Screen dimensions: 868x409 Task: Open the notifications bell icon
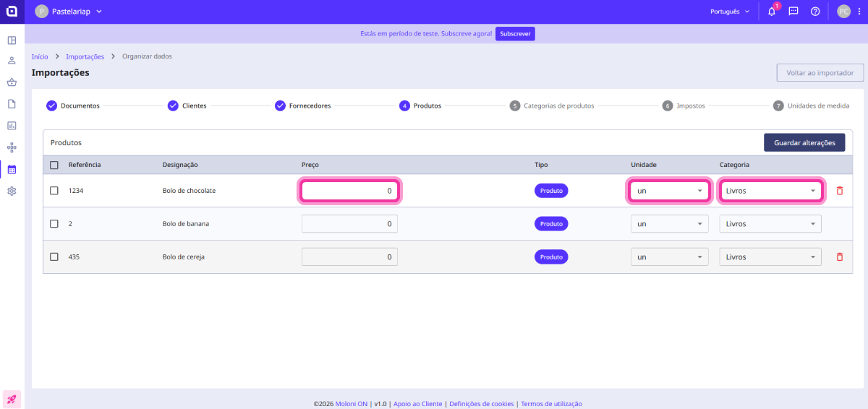771,12
